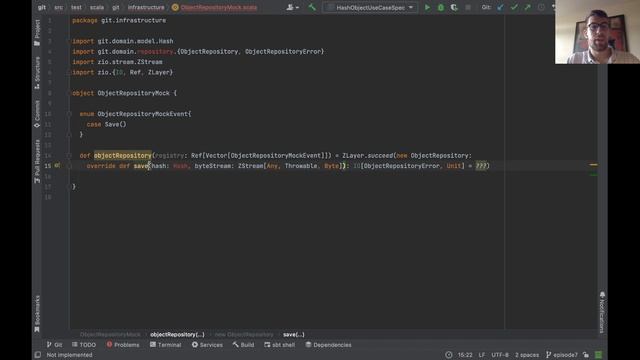Viewport: 640px width, 360px height.
Task: Toggle tool window bars icon, status bar corner
Action: [38, 355]
